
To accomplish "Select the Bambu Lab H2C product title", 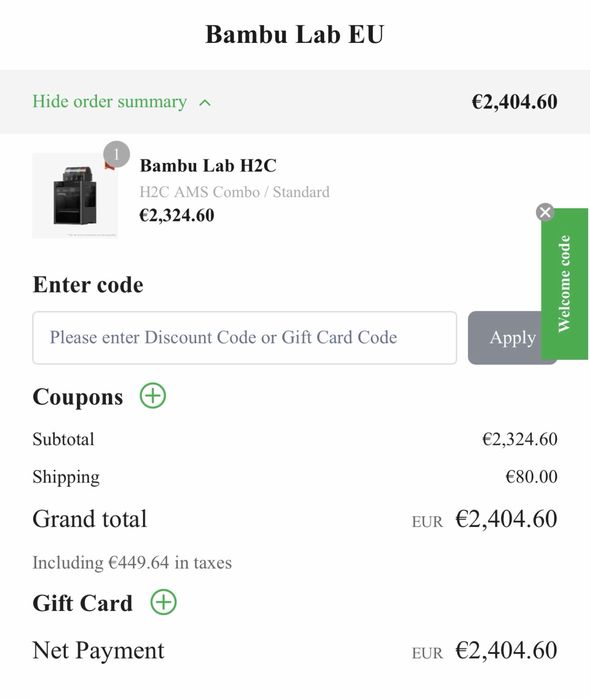I will (208, 165).
